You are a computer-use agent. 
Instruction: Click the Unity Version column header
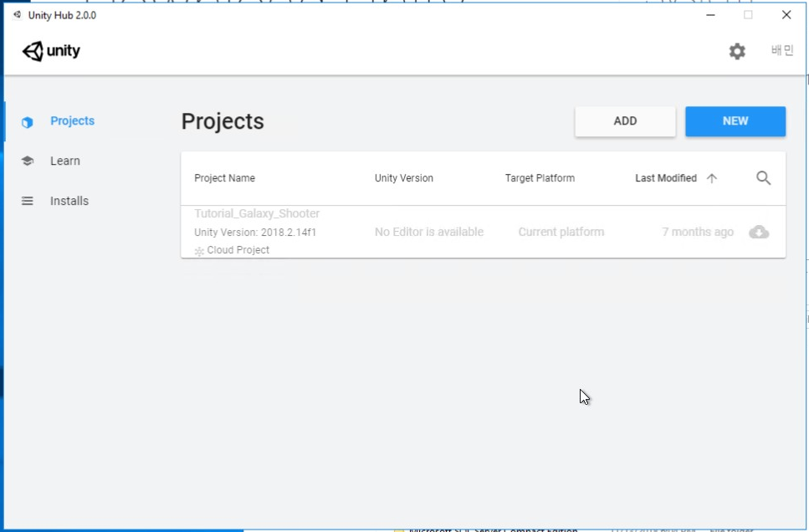coord(404,178)
